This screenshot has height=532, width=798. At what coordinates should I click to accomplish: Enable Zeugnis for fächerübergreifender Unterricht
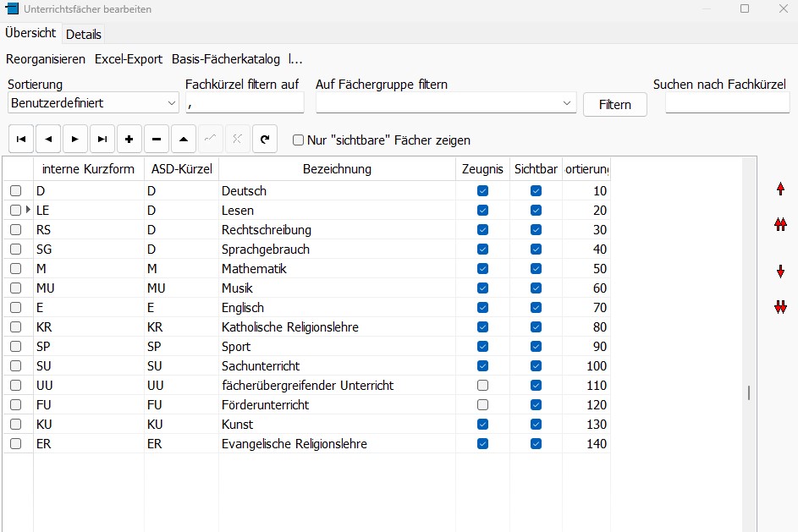pyautogui.click(x=482, y=386)
